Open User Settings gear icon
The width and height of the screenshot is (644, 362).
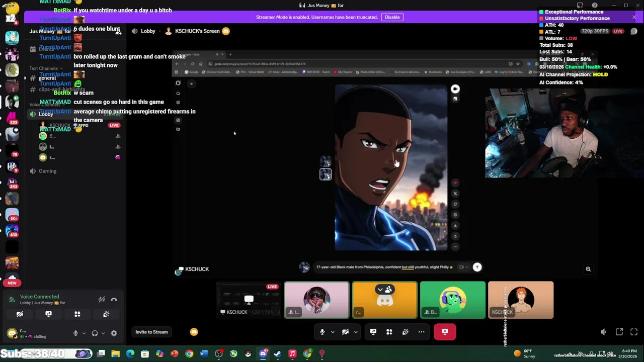114,333
